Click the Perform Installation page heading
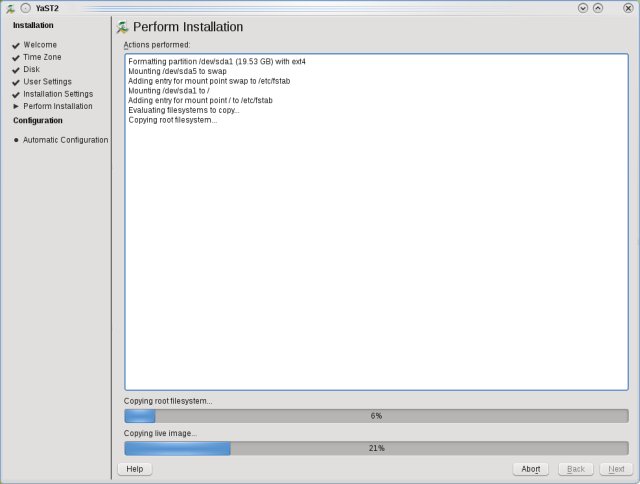This screenshot has height=484, width=640. coord(188,27)
